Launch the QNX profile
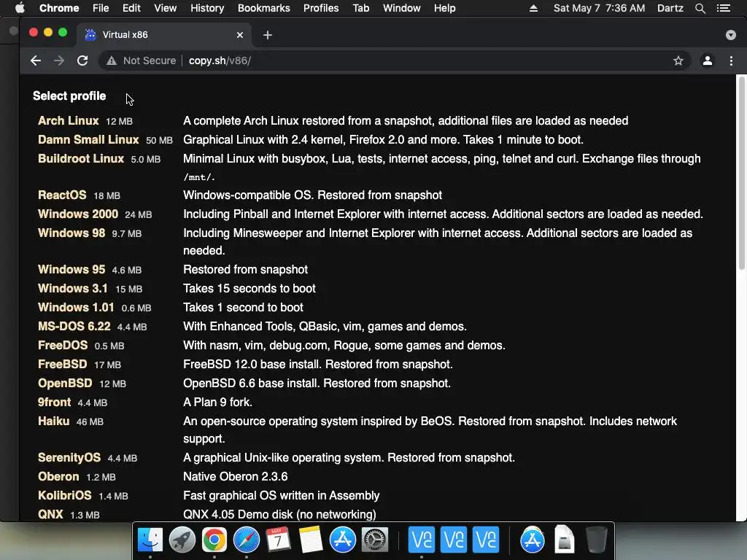 [50, 515]
